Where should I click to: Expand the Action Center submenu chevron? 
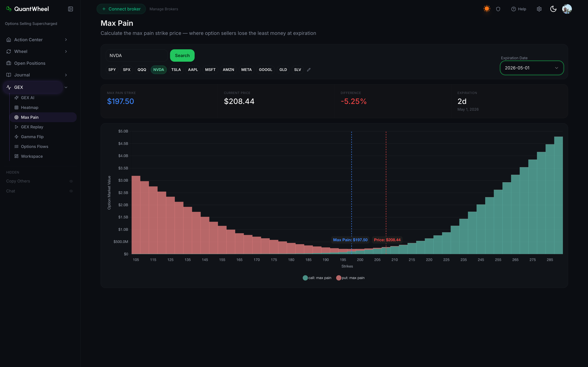[x=66, y=40]
